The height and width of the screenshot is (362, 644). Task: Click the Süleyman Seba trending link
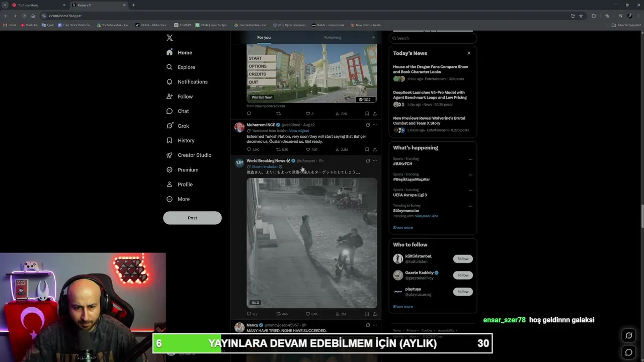pyautogui.click(x=426, y=216)
